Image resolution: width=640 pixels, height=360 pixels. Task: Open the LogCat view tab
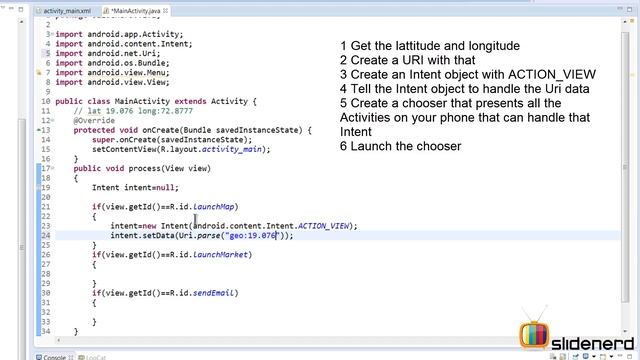[92, 357]
